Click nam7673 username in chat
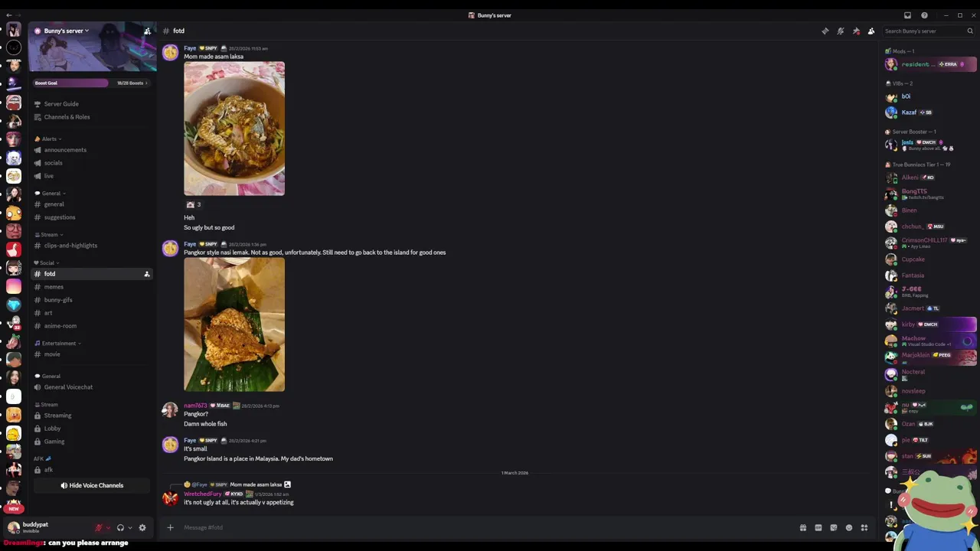 click(195, 406)
